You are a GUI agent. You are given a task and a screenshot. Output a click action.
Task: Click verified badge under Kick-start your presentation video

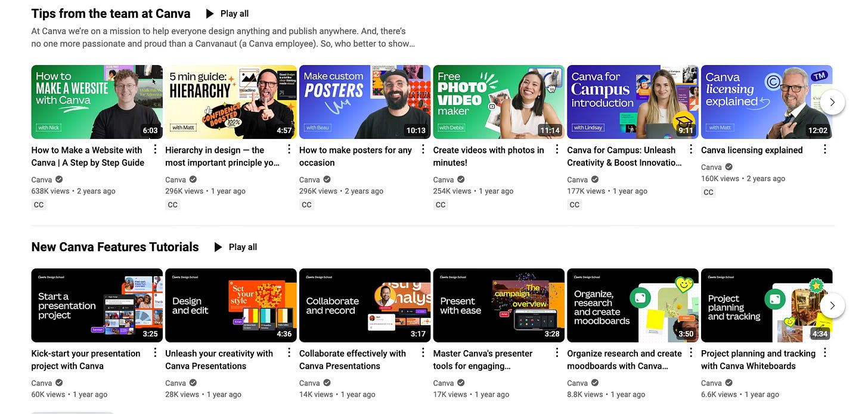click(x=59, y=383)
